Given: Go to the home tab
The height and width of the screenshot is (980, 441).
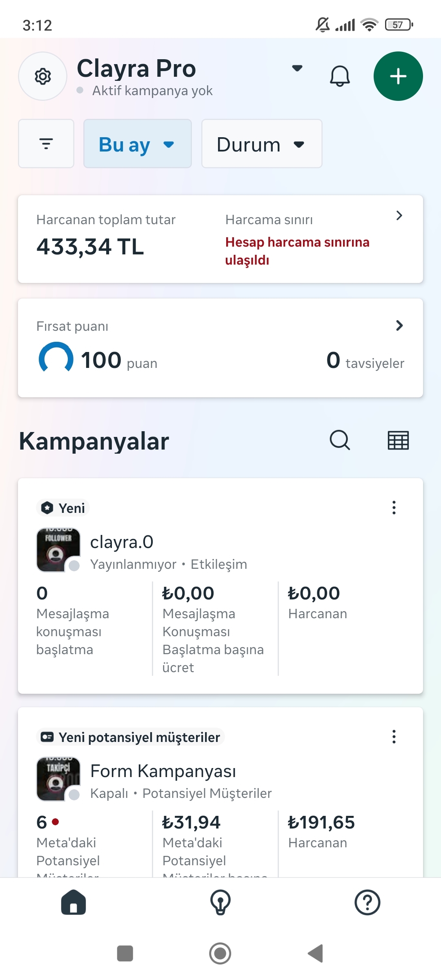Looking at the screenshot, I should tap(73, 902).
